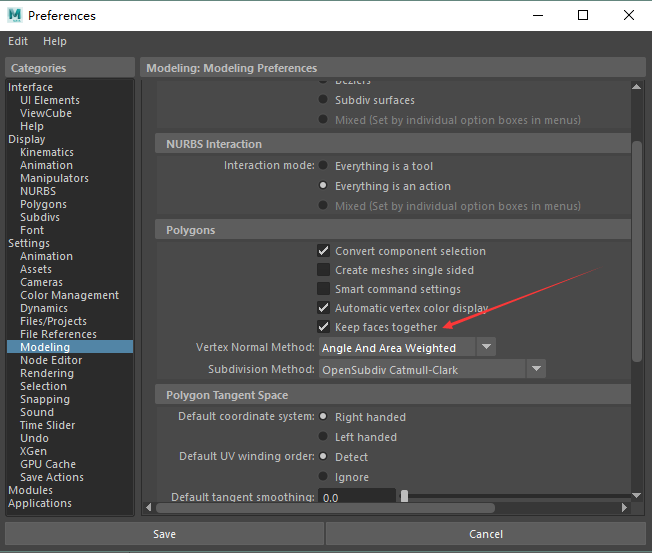The width and height of the screenshot is (652, 553).
Task: Select Font category
Action: click(x=32, y=230)
